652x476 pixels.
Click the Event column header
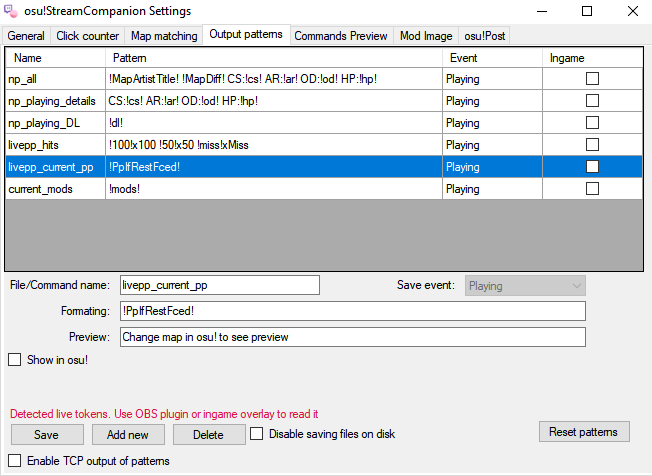point(492,58)
